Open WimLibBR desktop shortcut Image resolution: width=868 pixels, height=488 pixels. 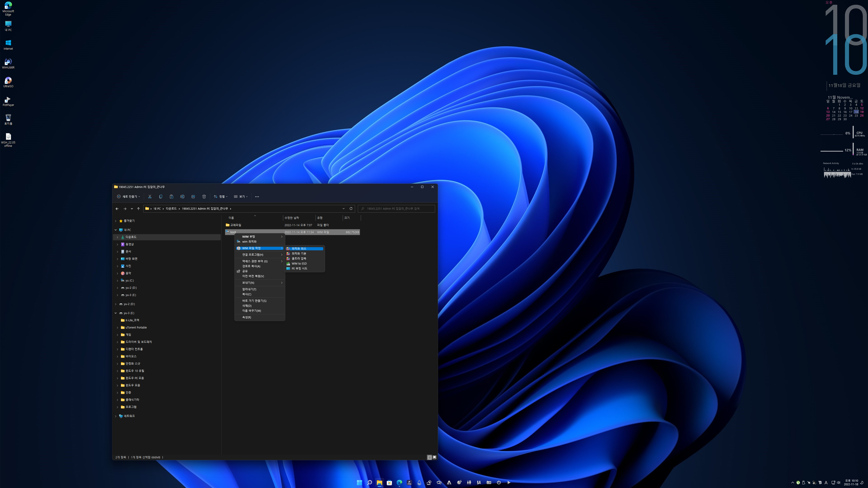tap(8, 64)
